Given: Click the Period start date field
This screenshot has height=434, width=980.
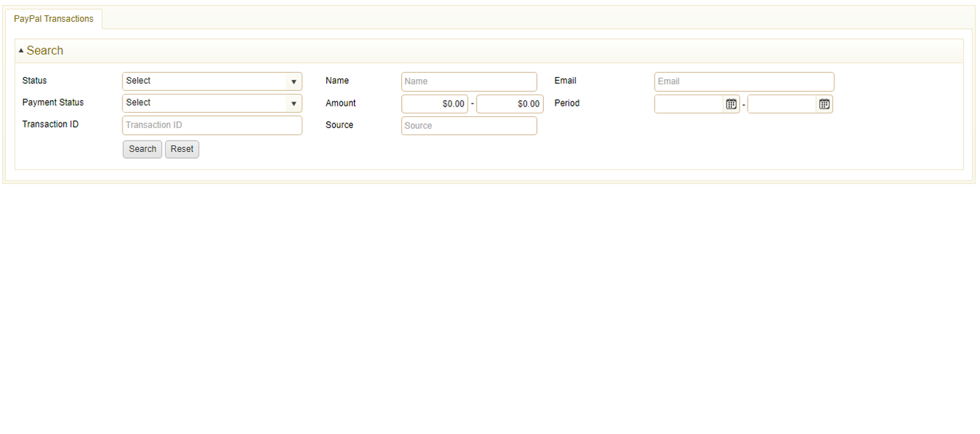Looking at the screenshot, I should [x=689, y=104].
